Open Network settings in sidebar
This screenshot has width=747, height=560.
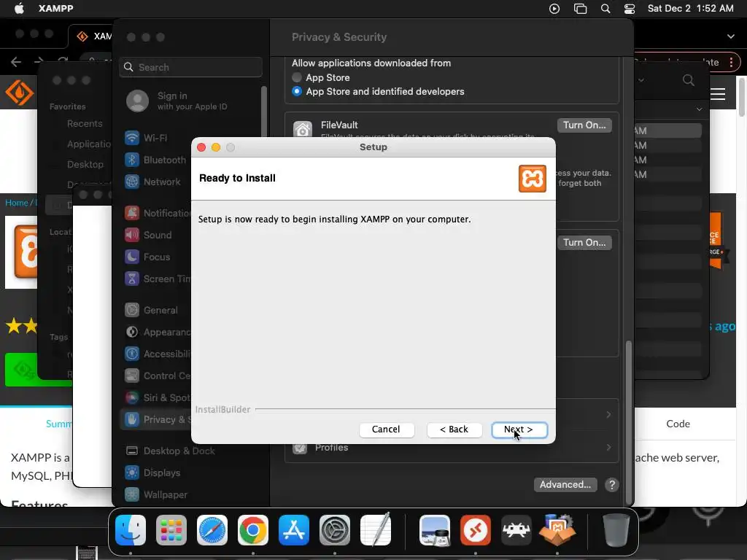point(155,182)
